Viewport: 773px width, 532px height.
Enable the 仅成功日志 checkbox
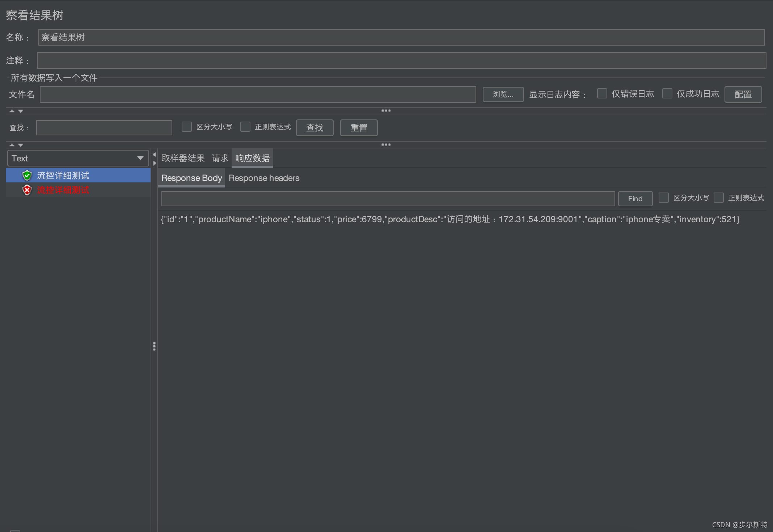click(667, 94)
